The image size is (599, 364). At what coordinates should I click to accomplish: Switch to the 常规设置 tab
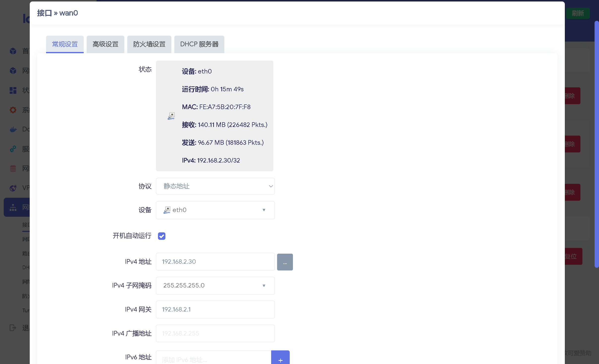pos(65,44)
